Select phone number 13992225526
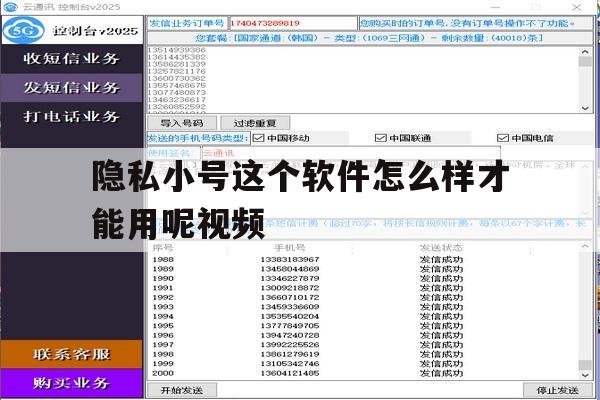The width and height of the screenshot is (600, 400). click(x=290, y=345)
